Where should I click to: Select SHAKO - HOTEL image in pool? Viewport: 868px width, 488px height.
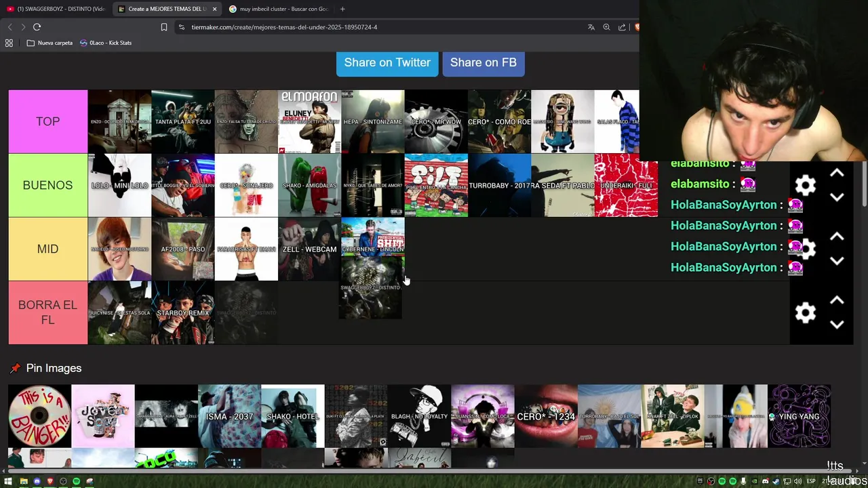pos(293,416)
